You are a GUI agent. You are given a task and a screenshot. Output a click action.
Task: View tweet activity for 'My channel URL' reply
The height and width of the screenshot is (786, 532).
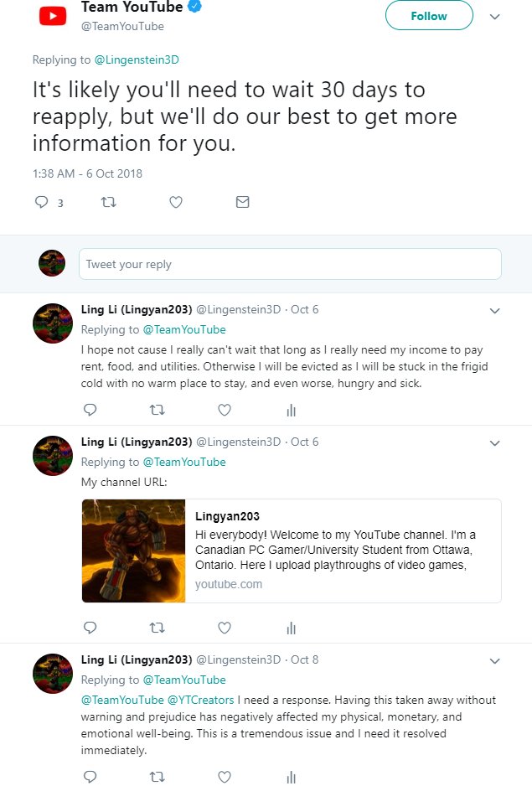tap(292, 628)
